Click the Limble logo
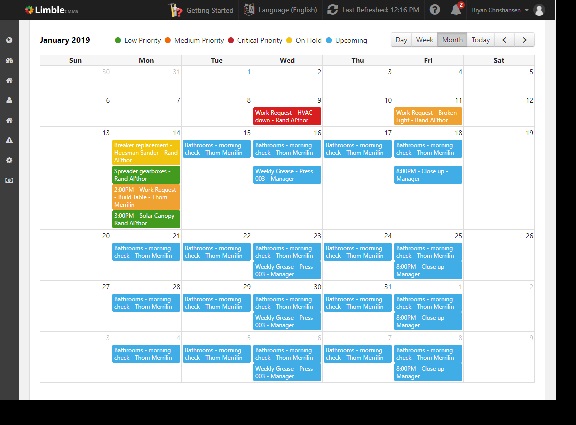This screenshot has height=425, width=576. point(51,10)
